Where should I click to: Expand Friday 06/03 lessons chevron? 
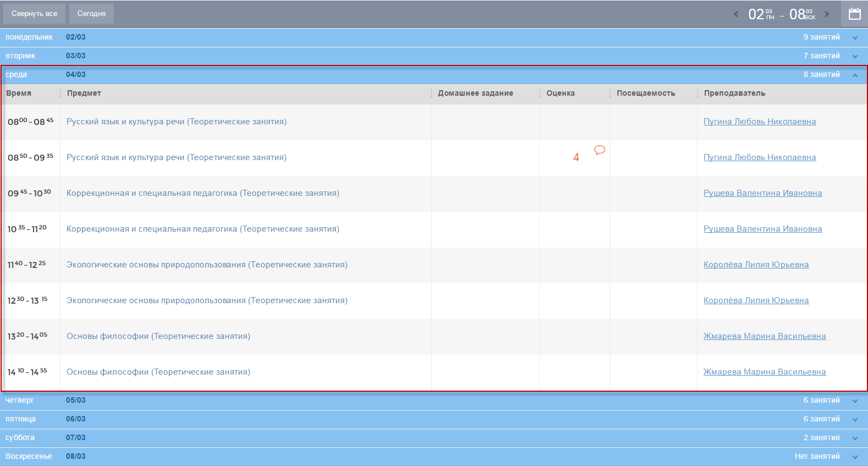[x=855, y=420]
